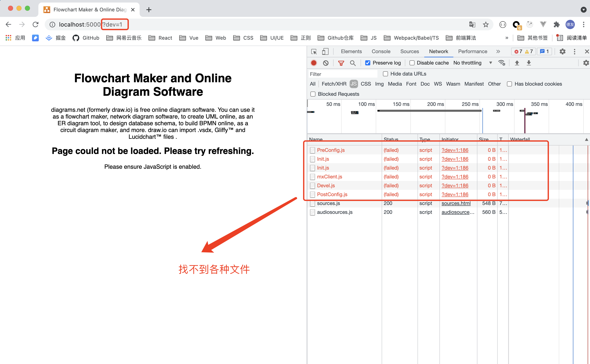Click the issues counter badge
590x364 pixels.
[544, 51]
